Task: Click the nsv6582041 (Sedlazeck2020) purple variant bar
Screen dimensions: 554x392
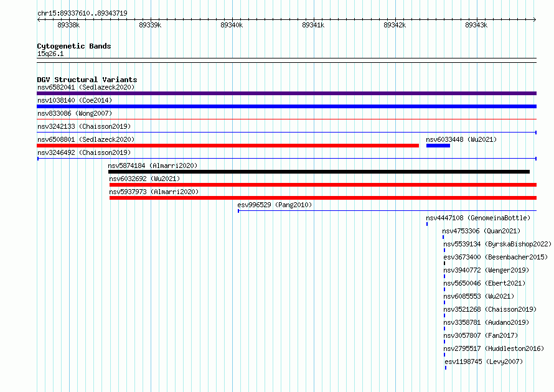Action: pyautogui.click(x=286, y=93)
